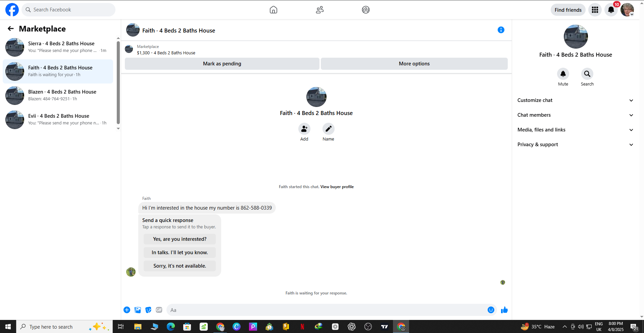Viewport: 644px width, 333px height.
Task: Open File Explorer in the taskbar
Action: click(x=138, y=327)
